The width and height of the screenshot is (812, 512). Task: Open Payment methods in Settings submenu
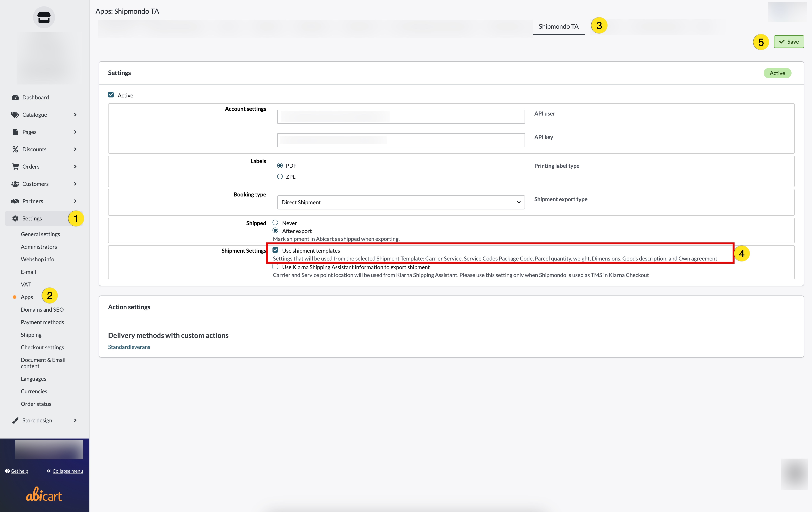point(42,322)
